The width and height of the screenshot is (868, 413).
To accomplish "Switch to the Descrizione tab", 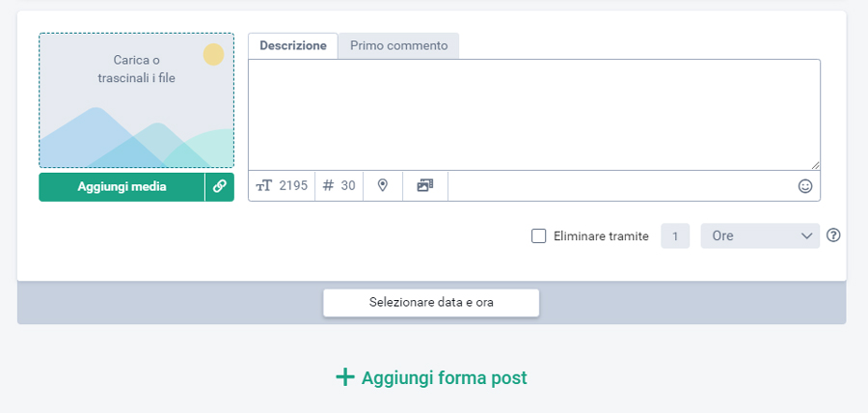I will pos(293,45).
